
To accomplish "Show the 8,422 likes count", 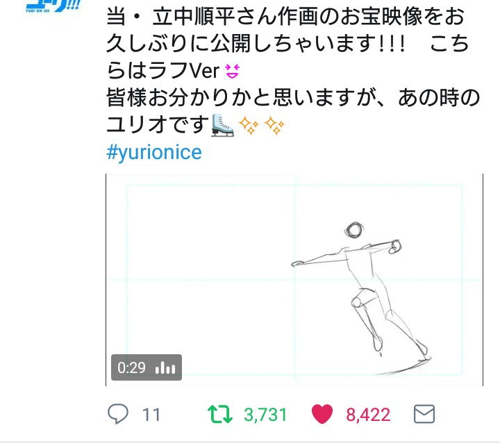I will coord(368,415).
